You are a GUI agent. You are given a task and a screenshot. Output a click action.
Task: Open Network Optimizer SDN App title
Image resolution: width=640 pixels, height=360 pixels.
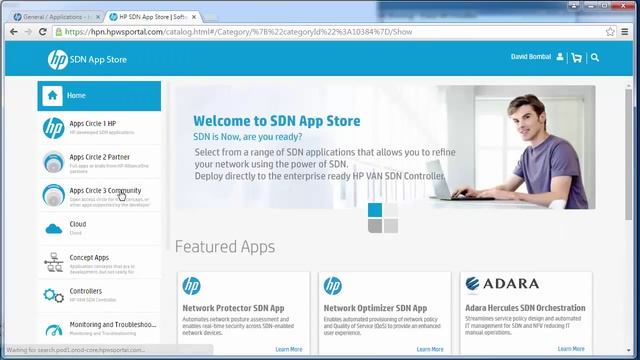[375, 308]
